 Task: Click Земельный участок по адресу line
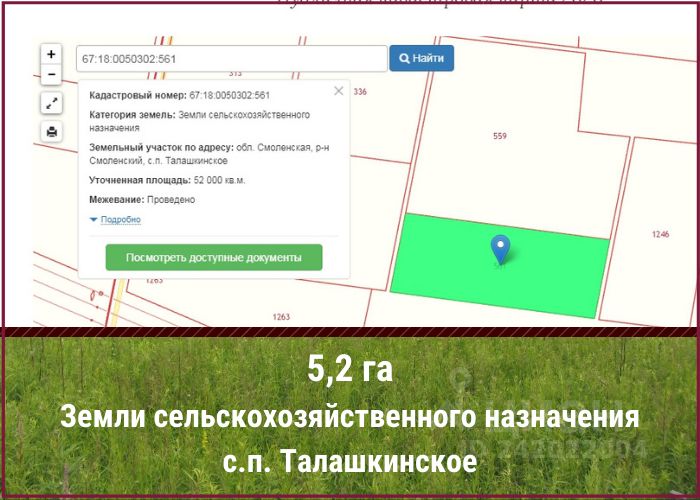(x=209, y=154)
